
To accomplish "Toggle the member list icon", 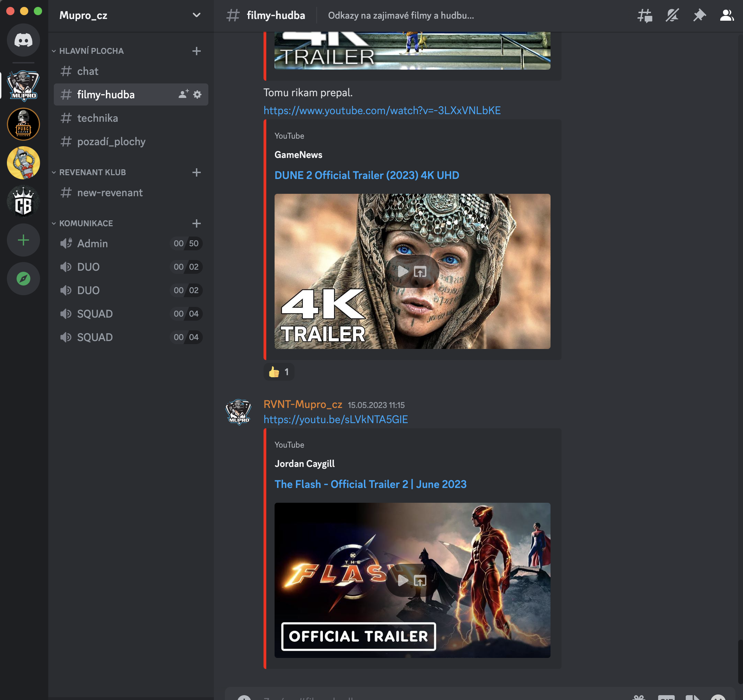I will 726,15.
